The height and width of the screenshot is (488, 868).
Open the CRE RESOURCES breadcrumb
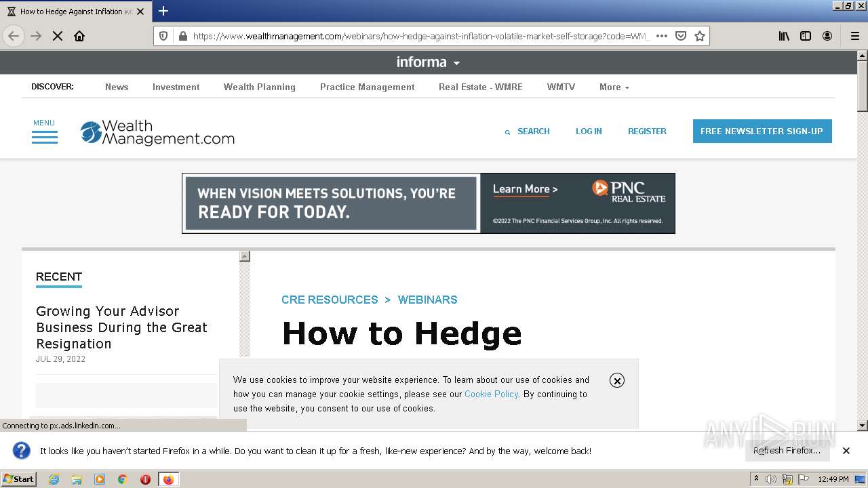click(x=330, y=300)
